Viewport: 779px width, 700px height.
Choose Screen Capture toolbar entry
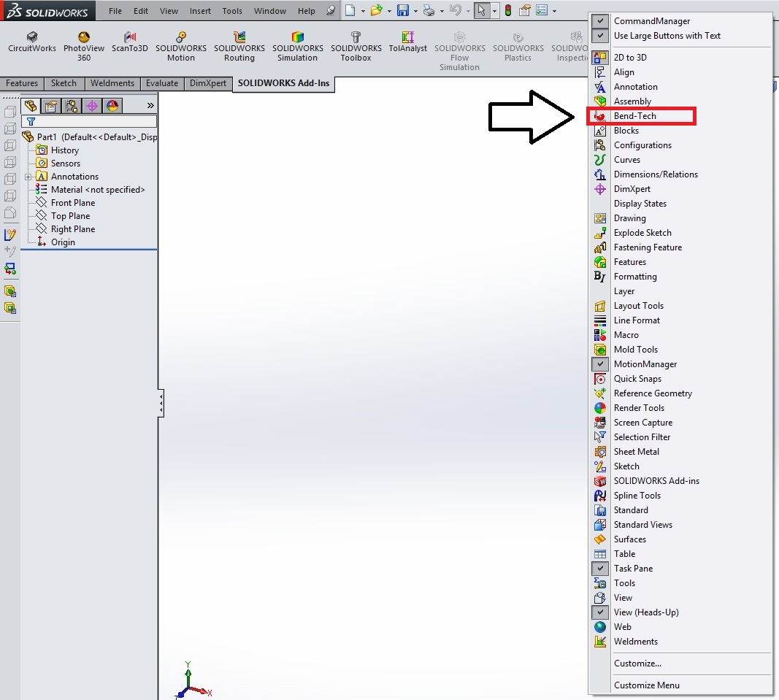tap(643, 423)
